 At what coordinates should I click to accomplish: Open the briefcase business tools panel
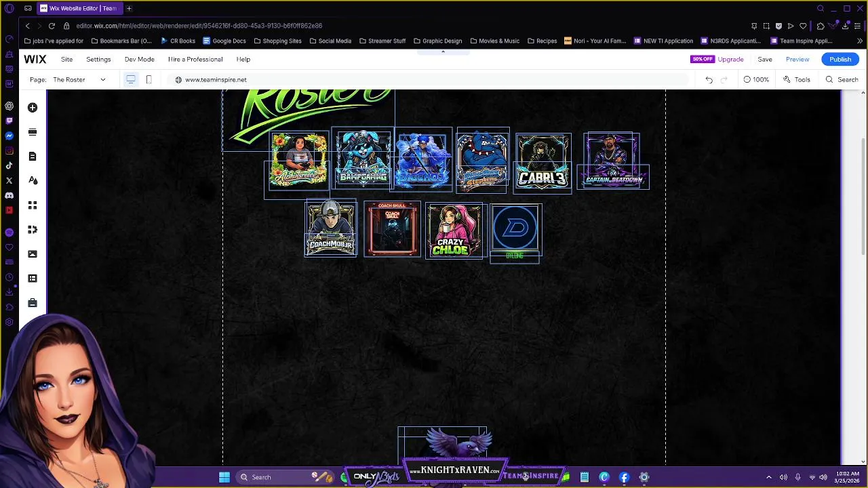click(33, 303)
